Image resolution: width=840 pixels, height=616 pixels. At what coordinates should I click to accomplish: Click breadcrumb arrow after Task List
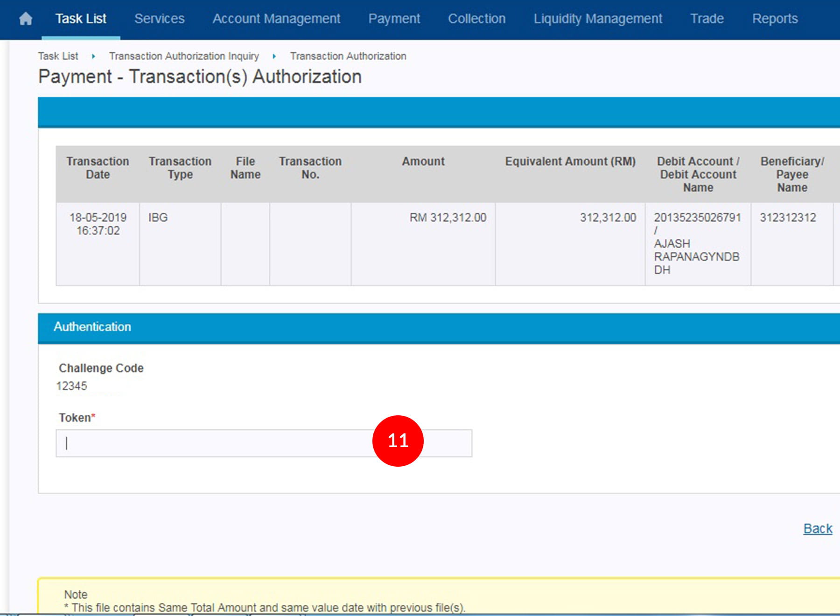point(93,56)
